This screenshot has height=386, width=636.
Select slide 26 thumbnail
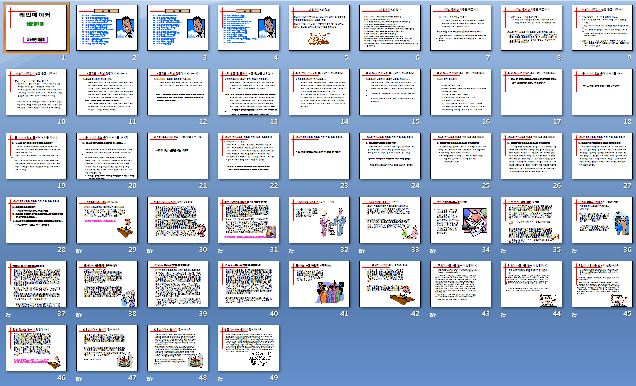click(x=531, y=156)
